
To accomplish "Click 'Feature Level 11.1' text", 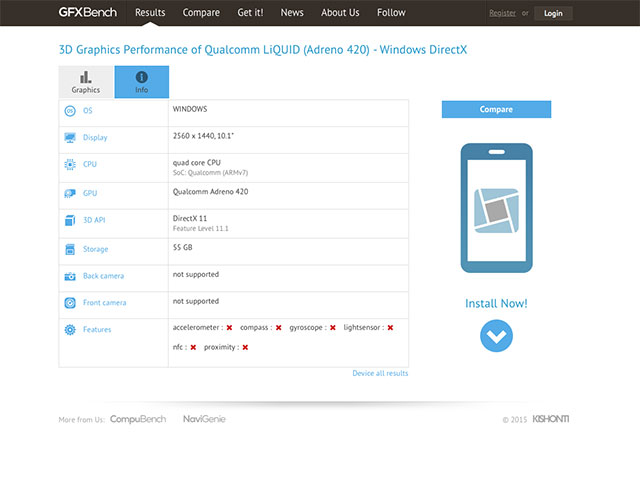I will click(x=200, y=229).
